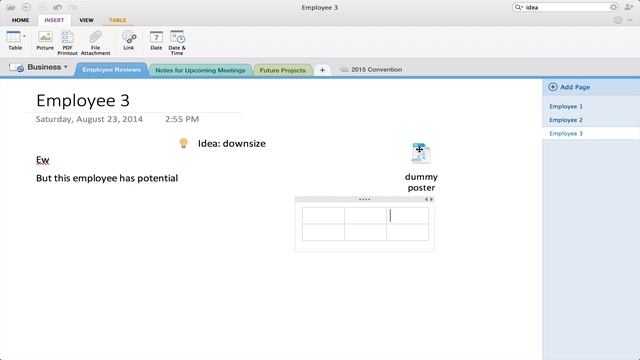Screen dimensions: 640x360
Task: Click the lightbulb idea tag icon
Action: tap(184, 143)
